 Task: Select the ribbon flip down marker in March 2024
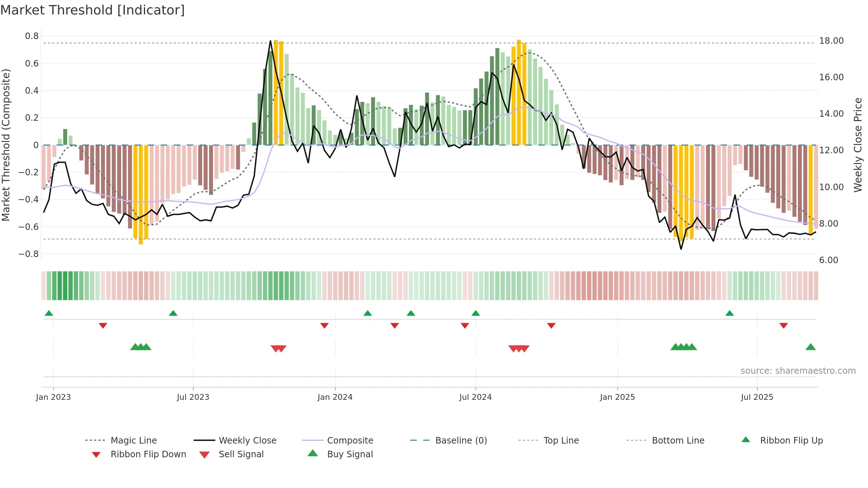(395, 326)
